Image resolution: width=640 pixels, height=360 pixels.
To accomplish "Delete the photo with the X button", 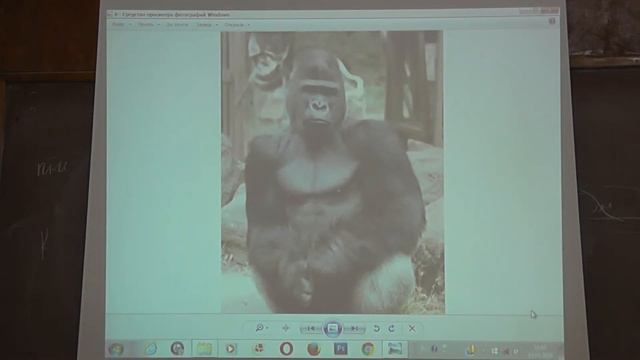I will (412, 328).
